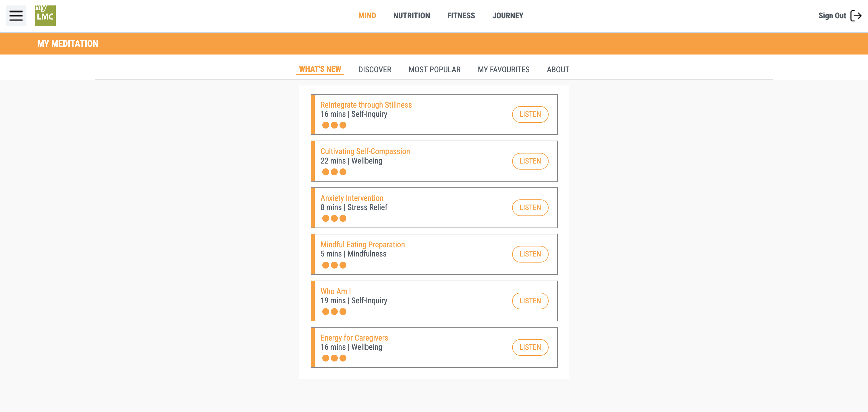The width and height of the screenshot is (868, 412).
Task: Open the Journey section
Action: tap(508, 15)
